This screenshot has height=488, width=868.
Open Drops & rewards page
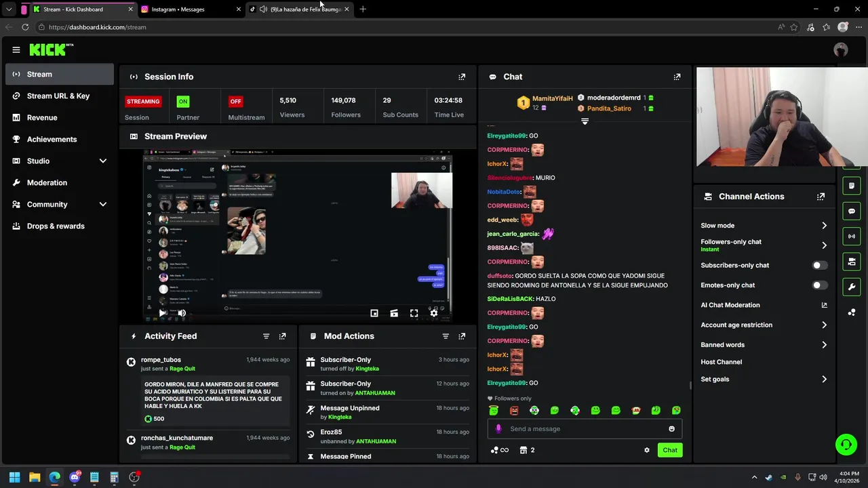(60, 226)
